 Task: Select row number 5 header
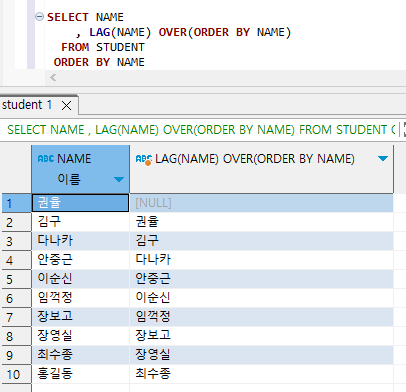17,279
